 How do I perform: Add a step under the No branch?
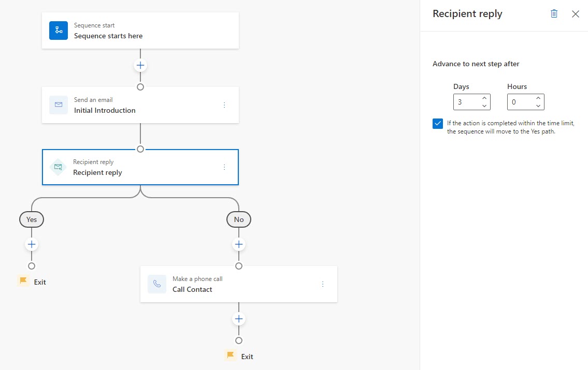(x=239, y=244)
